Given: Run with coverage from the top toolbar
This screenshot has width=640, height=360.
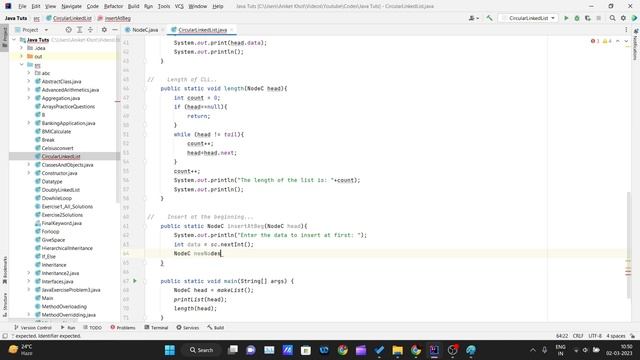Looking at the screenshot, I should pyautogui.click(x=588, y=18).
